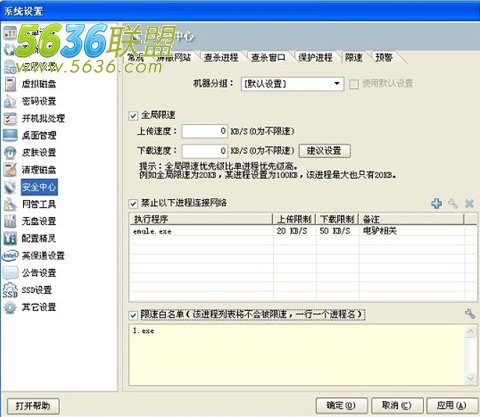Image resolution: width=480 pixels, height=417 pixels.
Task: Switch to the 查杀进程 tab
Action: (x=221, y=58)
